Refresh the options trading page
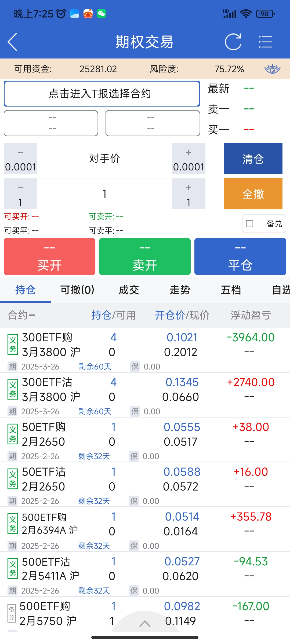The width and height of the screenshot is (290, 644). [233, 42]
